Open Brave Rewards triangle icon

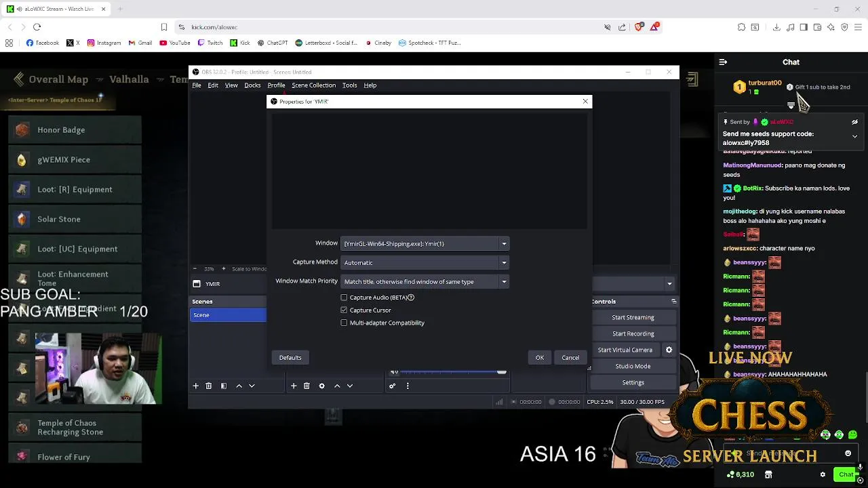[654, 27]
